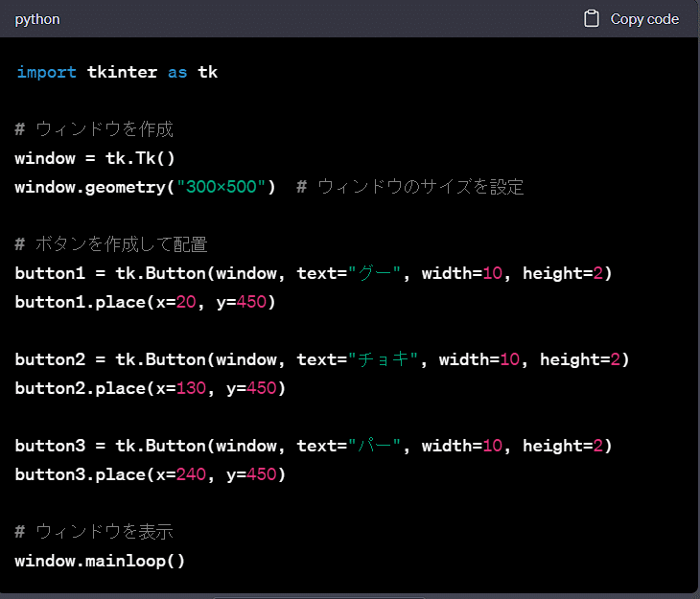Click the comment "# ウィンドウを表示"
The image size is (700, 599).
coord(94,532)
